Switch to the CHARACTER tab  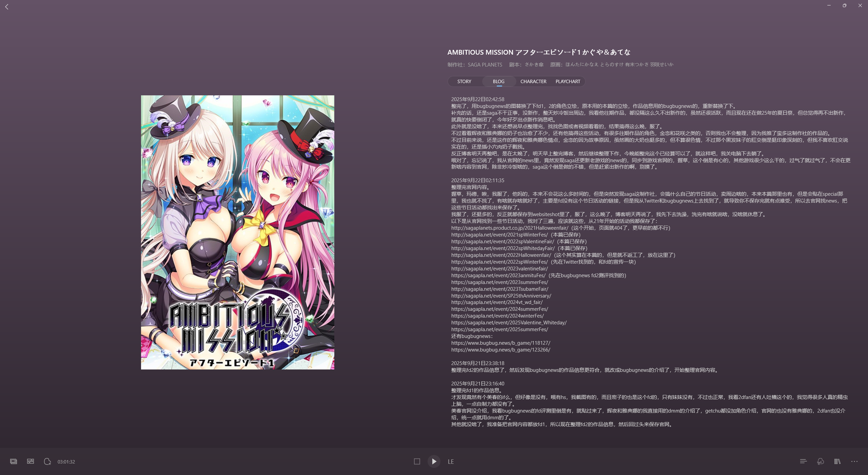533,81
